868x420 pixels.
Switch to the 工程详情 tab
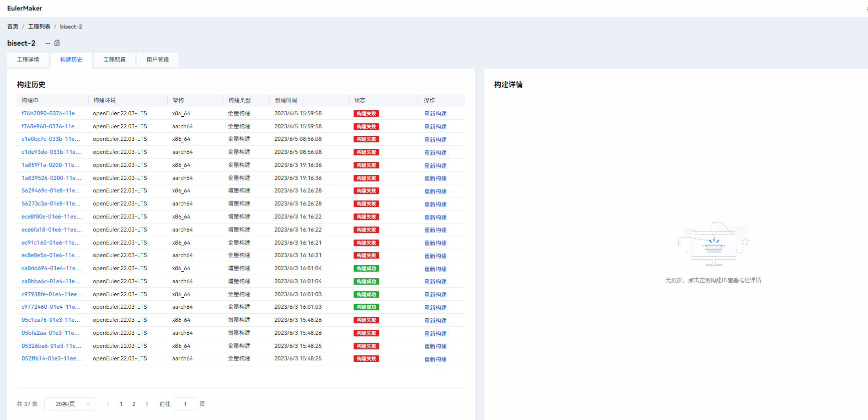tap(28, 60)
